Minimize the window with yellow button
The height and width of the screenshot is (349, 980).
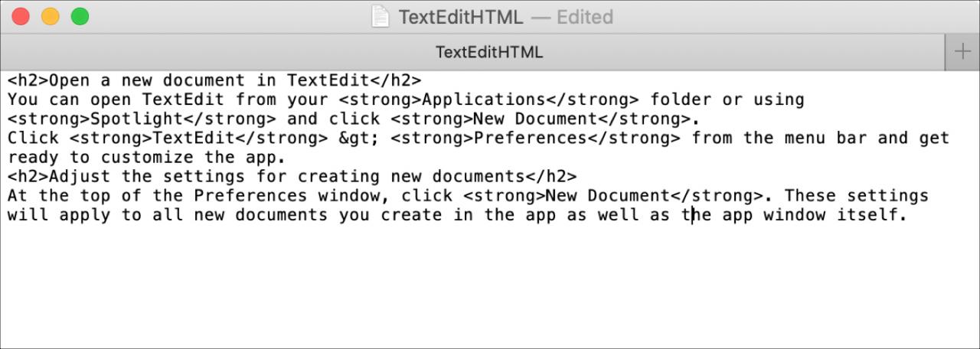coord(50,16)
